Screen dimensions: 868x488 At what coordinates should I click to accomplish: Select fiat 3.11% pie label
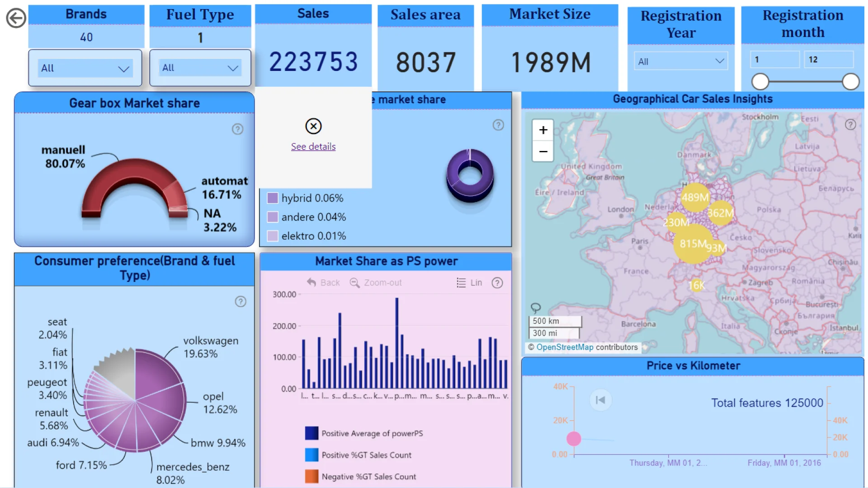[53, 358]
